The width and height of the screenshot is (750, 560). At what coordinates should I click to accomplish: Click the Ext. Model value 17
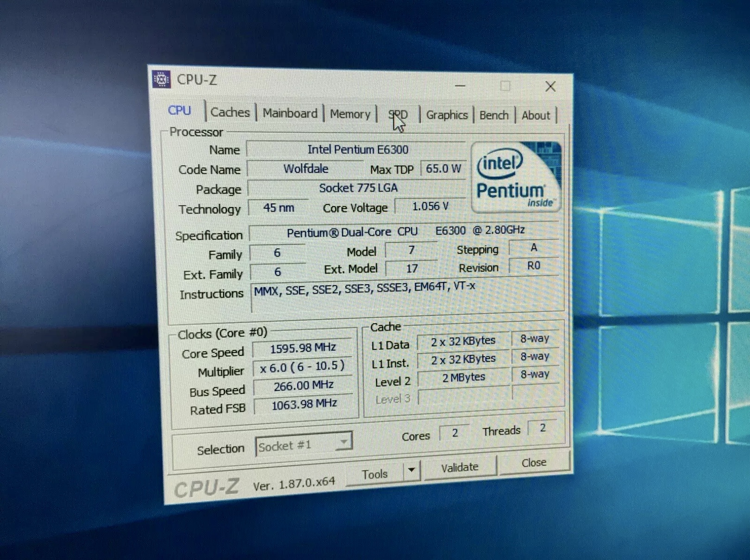pos(412,268)
